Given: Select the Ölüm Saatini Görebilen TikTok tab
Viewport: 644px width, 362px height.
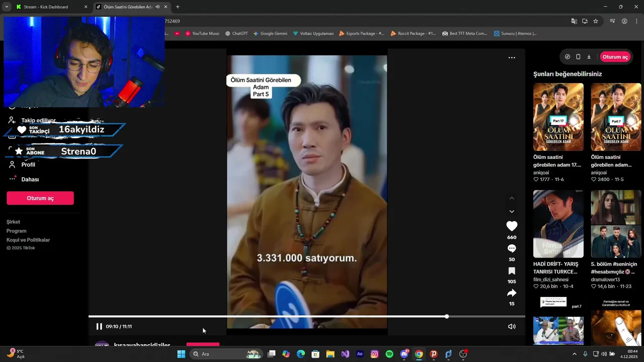Looking at the screenshot, I should 128,7.
